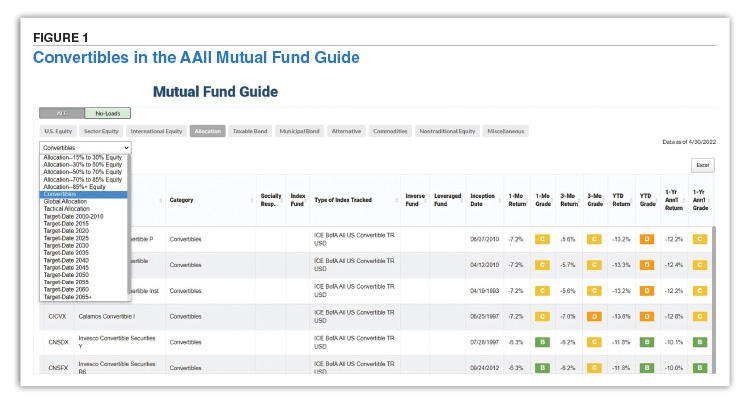Viewport: 750px width, 406px height.
Task: Click the dropdown list scrollbar
Action: click(129, 224)
